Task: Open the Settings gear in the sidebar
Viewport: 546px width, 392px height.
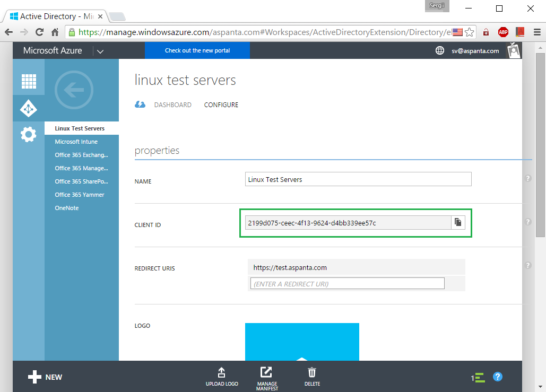Action: click(28, 134)
